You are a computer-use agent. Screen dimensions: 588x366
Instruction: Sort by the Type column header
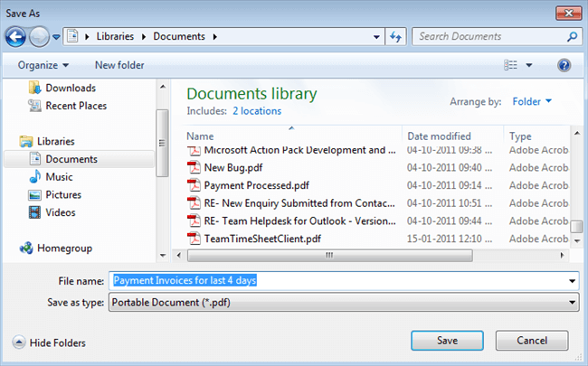pyautogui.click(x=520, y=136)
